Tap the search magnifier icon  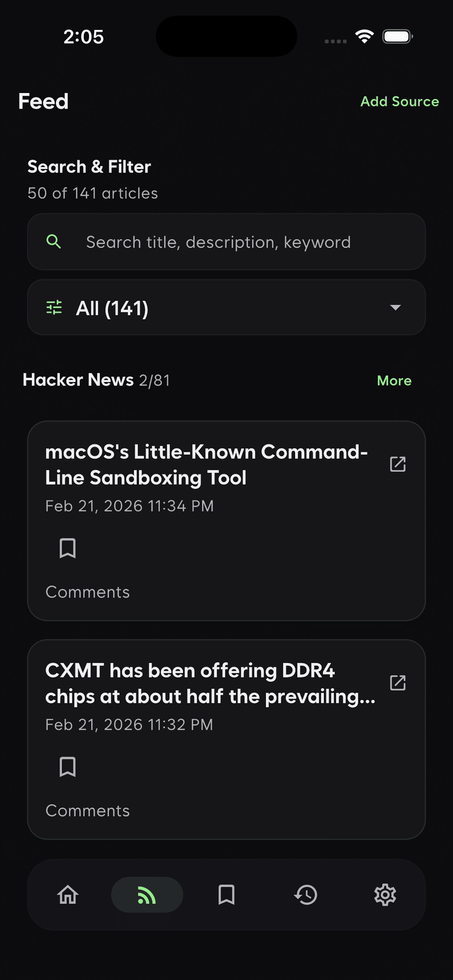pos(54,242)
